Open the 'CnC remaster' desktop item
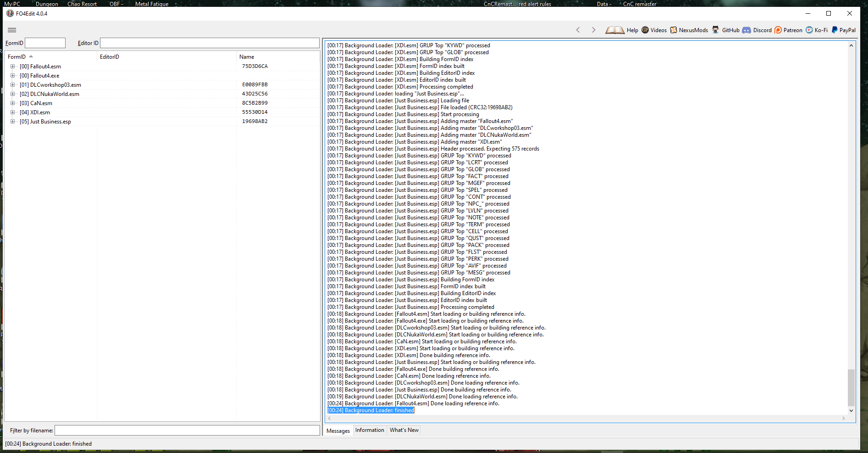 (x=640, y=4)
